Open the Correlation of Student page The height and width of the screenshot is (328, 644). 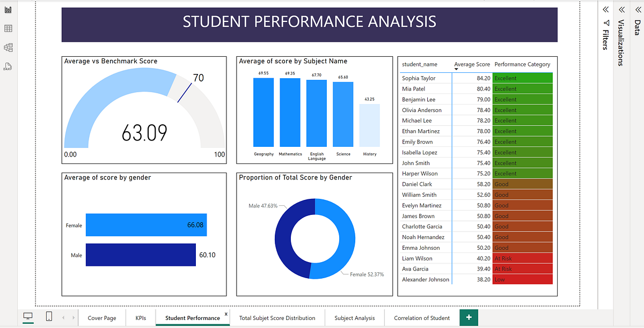[x=422, y=317]
